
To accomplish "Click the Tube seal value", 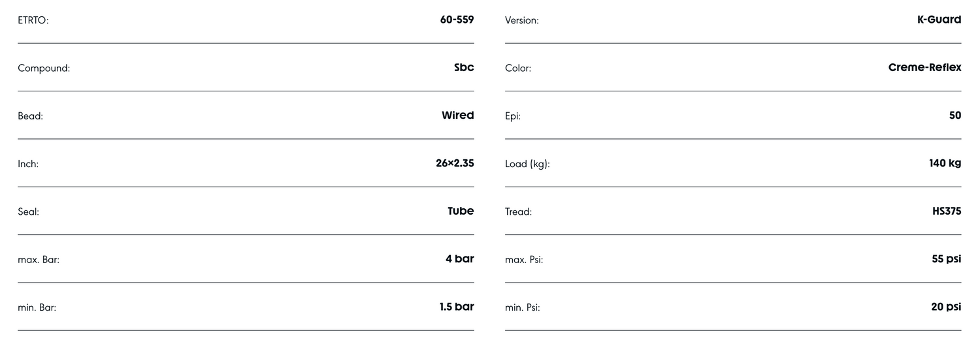I will click(x=461, y=211).
